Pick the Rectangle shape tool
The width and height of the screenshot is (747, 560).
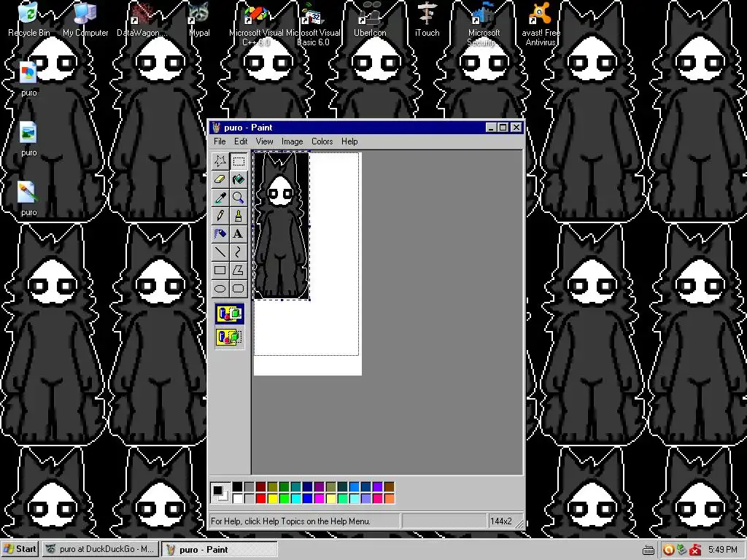coord(220,270)
